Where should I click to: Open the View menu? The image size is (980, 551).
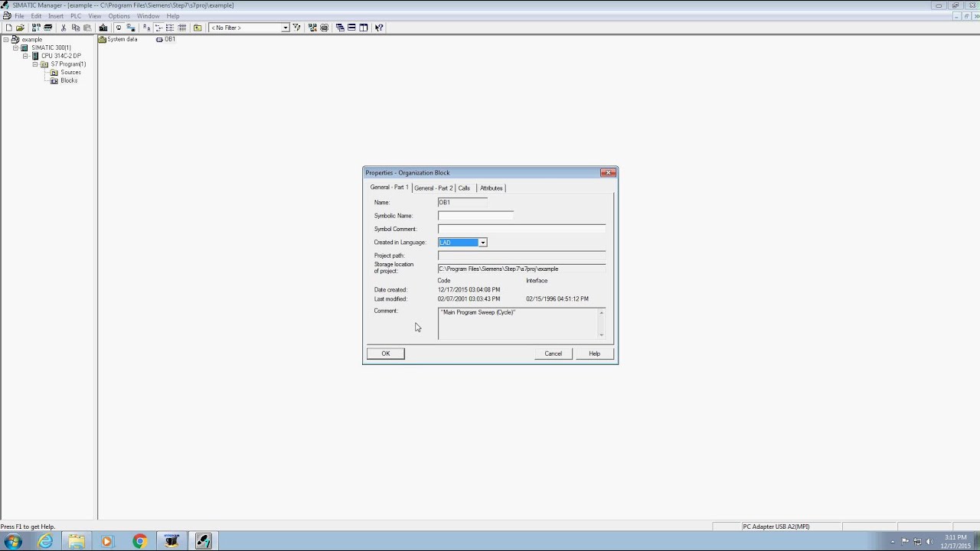click(95, 16)
